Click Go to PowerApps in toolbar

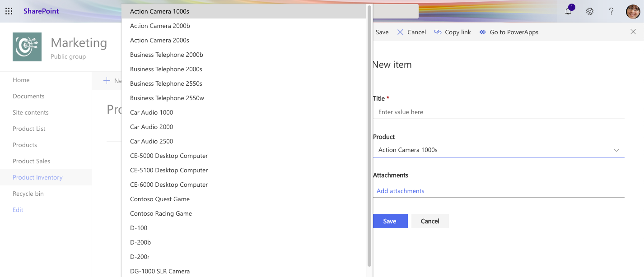pyautogui.click(x=509, y=32)
